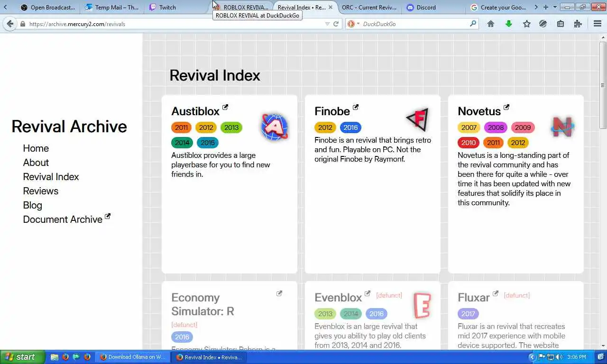This screenshot has width=607, height=364.
Task: Open Revival Index taskbar window
Action: 209,357
